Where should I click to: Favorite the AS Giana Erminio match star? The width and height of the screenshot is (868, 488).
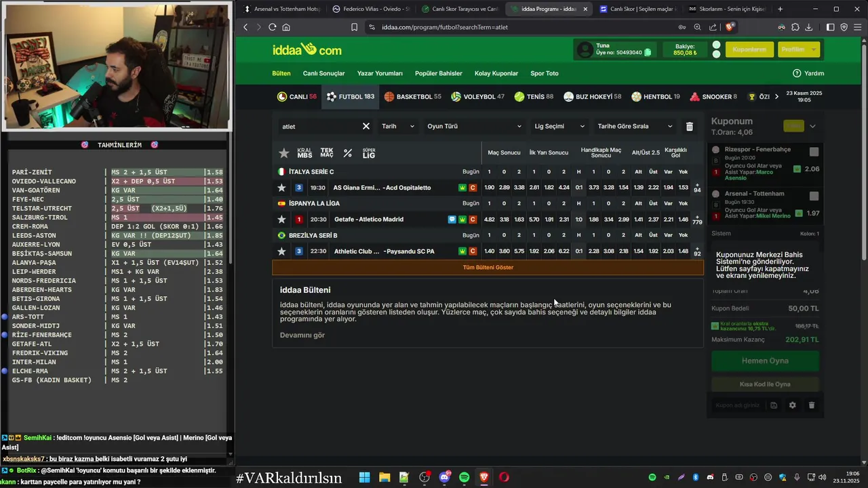point(281,188)
